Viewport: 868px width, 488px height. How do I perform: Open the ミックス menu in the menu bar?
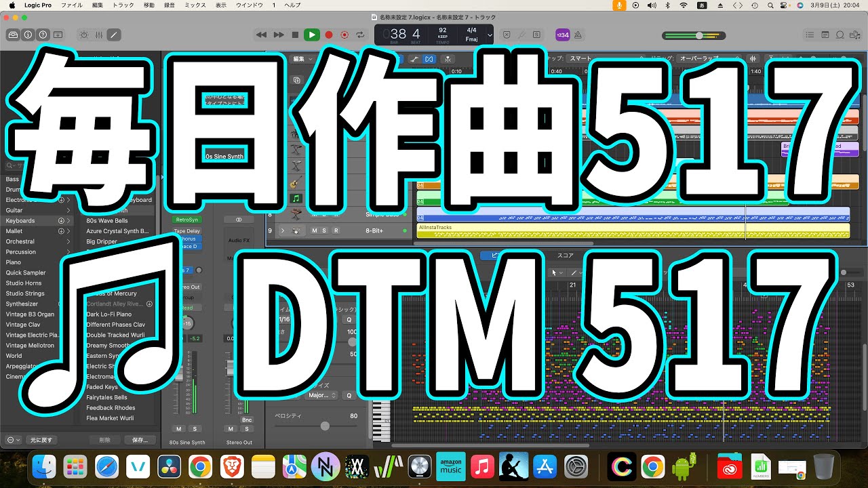[195, 5]
